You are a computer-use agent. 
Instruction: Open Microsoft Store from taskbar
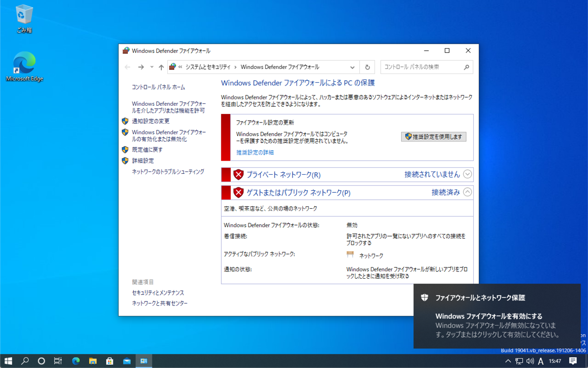[110, 361]
